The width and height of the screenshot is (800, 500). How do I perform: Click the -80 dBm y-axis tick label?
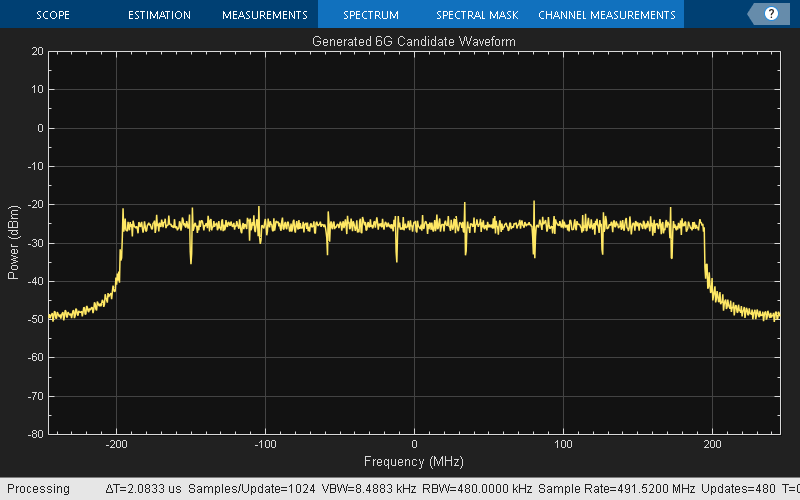point(36,434)
